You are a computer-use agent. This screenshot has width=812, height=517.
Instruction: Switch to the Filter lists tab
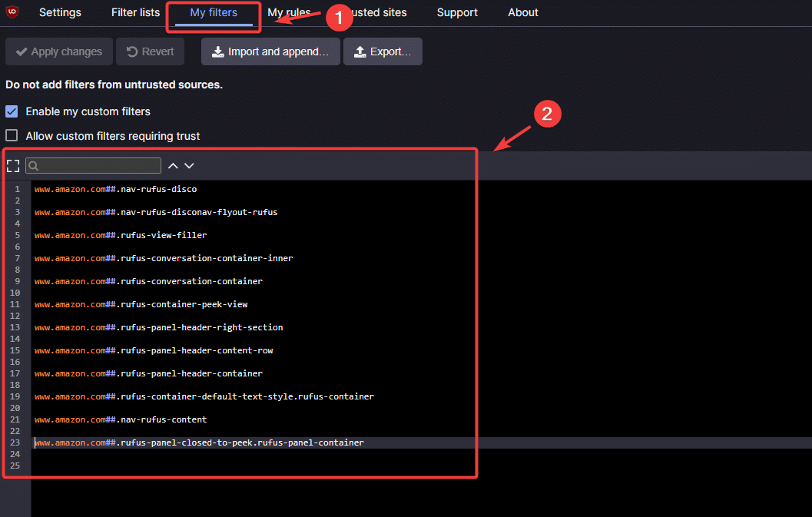click(135, 12)
